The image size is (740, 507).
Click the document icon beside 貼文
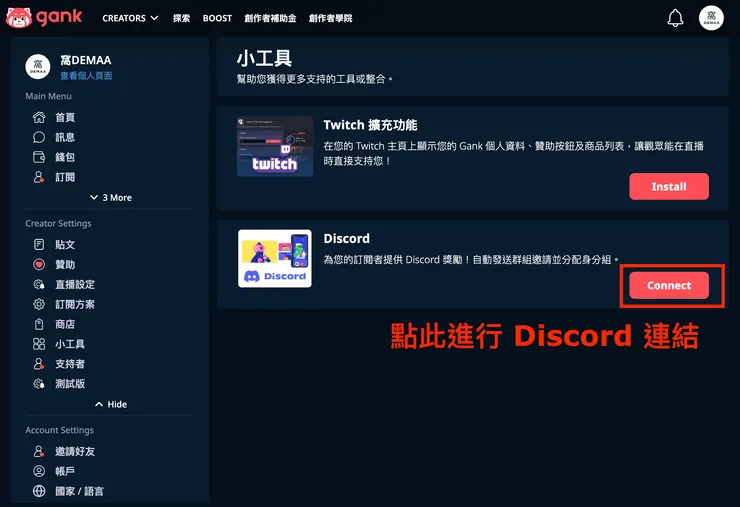(39, 245)
